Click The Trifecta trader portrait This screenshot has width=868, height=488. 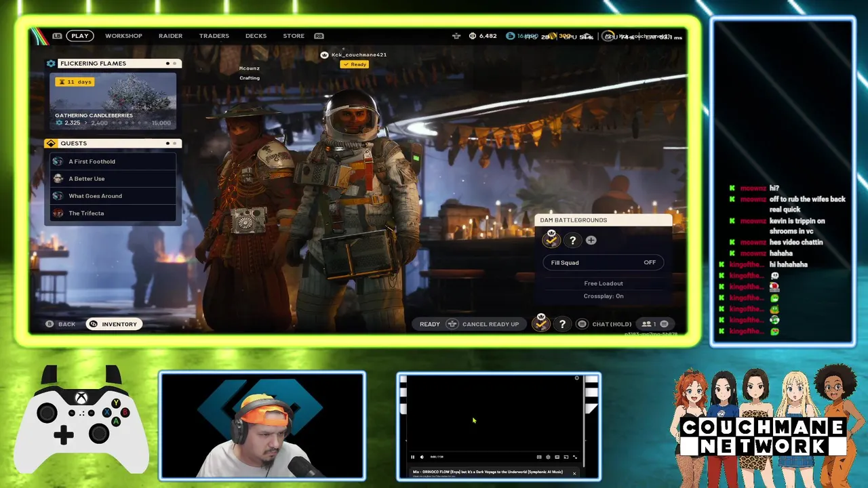pyautogui.click(x=58, y=213)
